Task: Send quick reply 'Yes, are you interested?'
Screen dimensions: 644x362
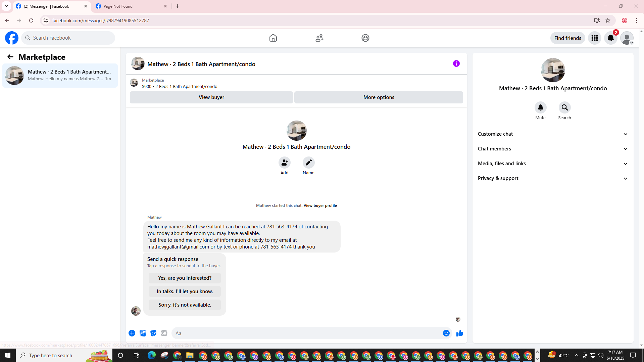Action: point(185,278)
